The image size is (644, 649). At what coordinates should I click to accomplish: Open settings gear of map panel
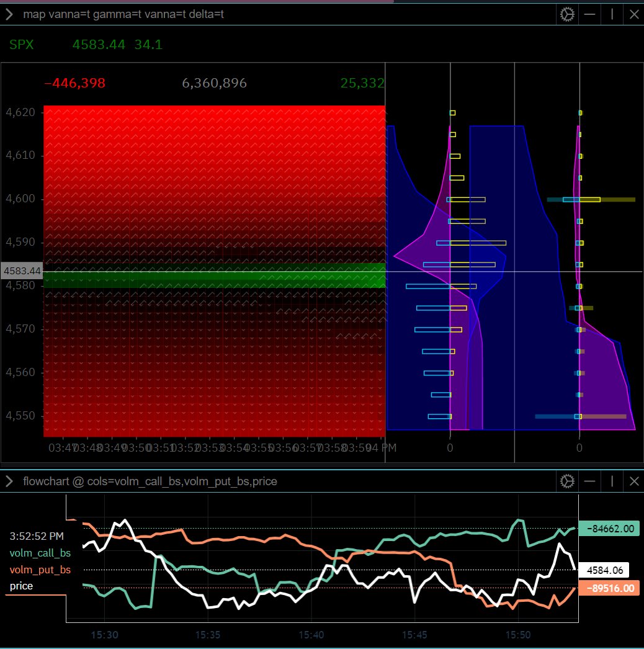(x=567, y=14)
